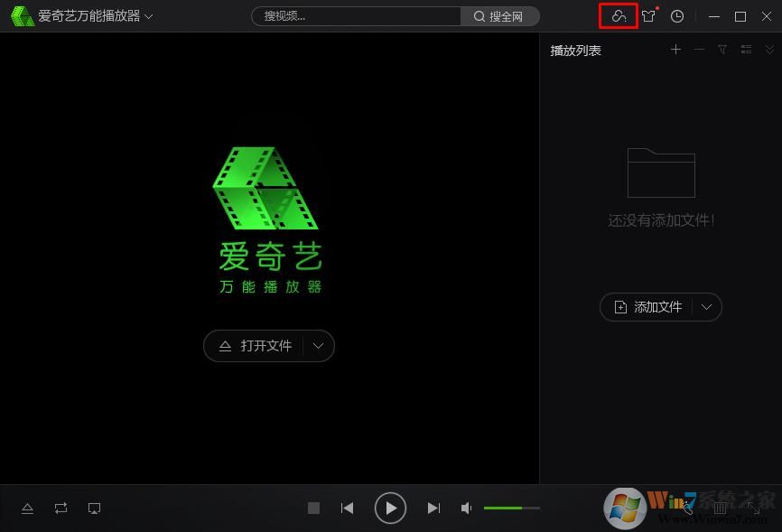Select the 播放列表 panel title
The height and width of the screenshot is (532, 782).
575,51
